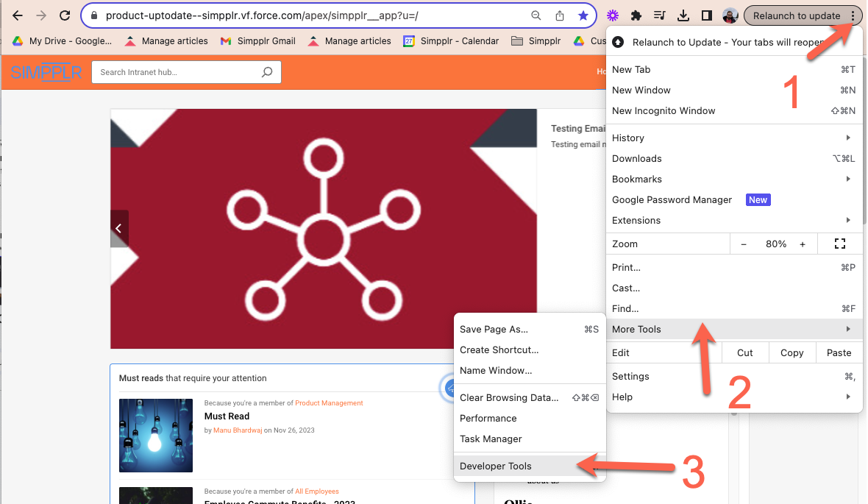This screenshot has width=868, height=504.
Task: Toggle the browser side panel icon
Action: point(706,15)
